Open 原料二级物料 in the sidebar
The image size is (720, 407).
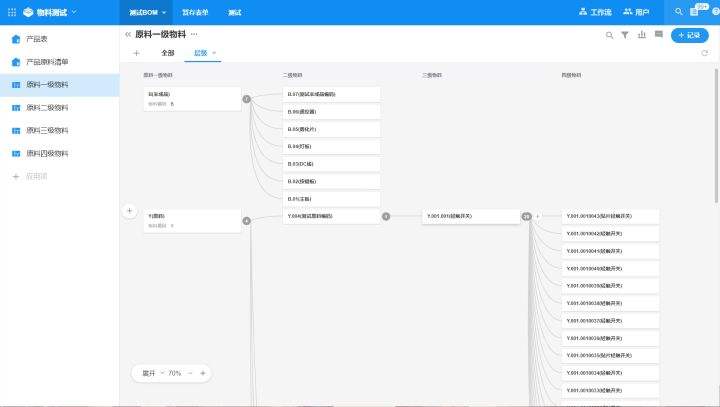pyautogui.click(x=60, y=108)
